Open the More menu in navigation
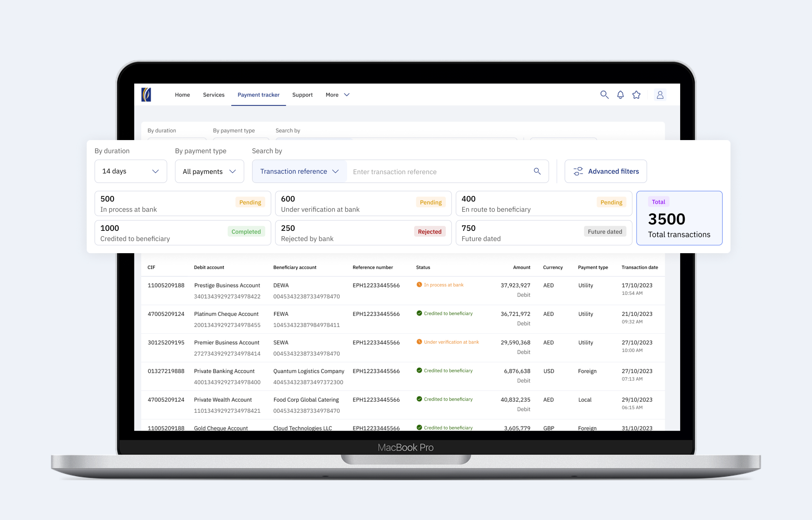The height and width of the screenshot is (520, 812). (x=337, y=95)
